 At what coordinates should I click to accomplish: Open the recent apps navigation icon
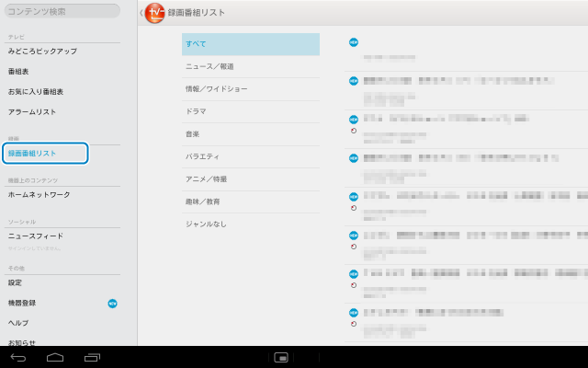(x=92, y=356)
